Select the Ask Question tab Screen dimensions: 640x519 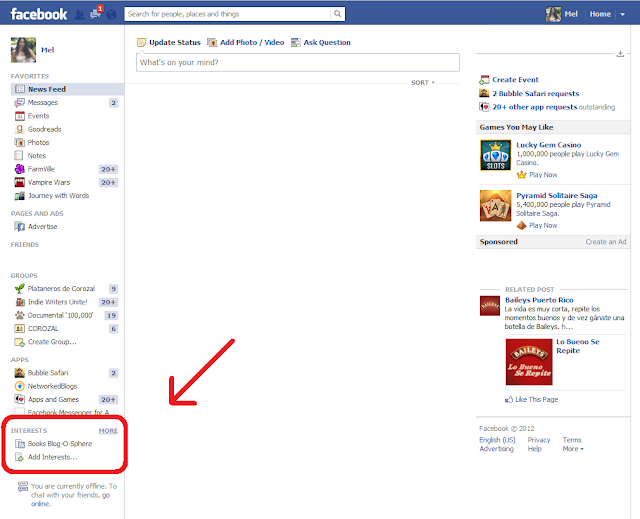tap(321, 42)
